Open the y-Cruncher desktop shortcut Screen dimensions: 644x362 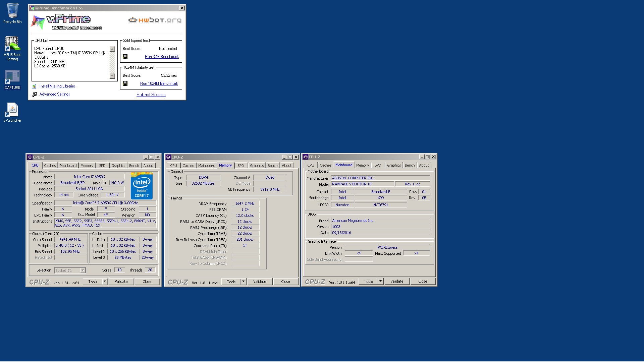click(12, 112)
